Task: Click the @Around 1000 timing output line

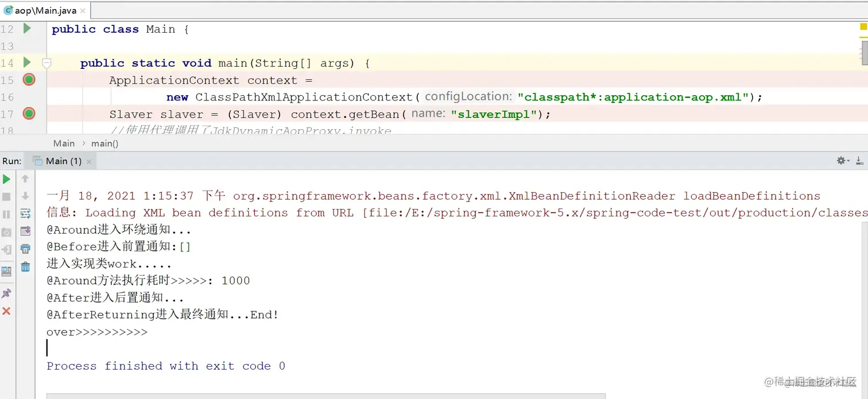Action: tap(148, 281)
